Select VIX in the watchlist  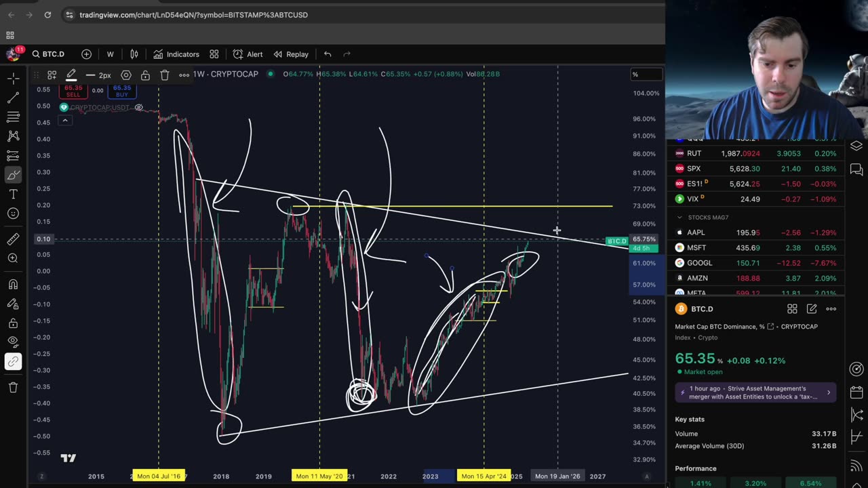pos(755,199)
